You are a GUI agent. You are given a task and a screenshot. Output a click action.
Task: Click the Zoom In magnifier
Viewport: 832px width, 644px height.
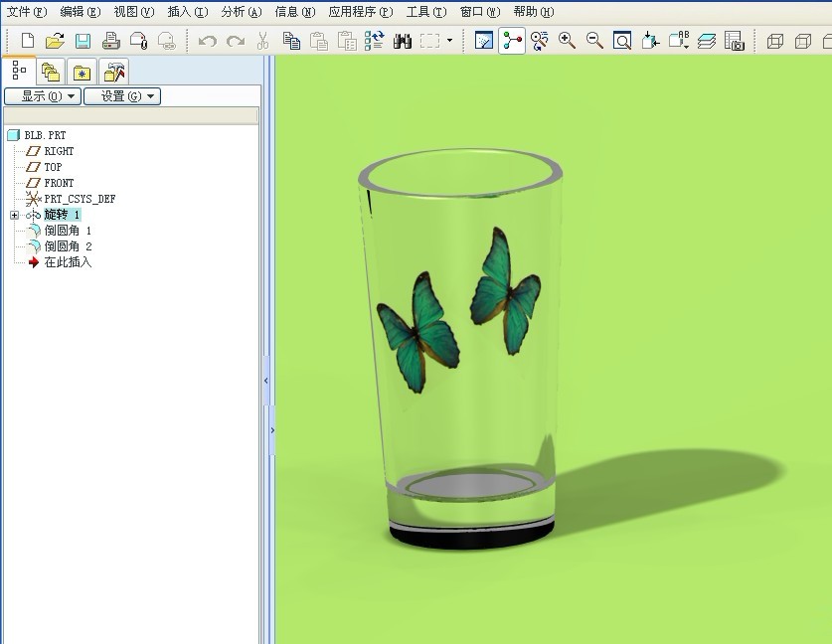click(567, 41)
